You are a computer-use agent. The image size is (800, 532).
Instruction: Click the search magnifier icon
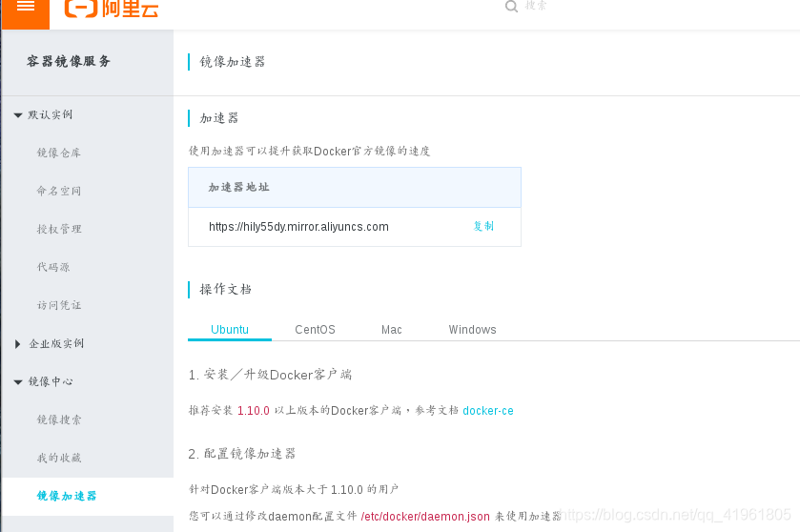(511, 6)
